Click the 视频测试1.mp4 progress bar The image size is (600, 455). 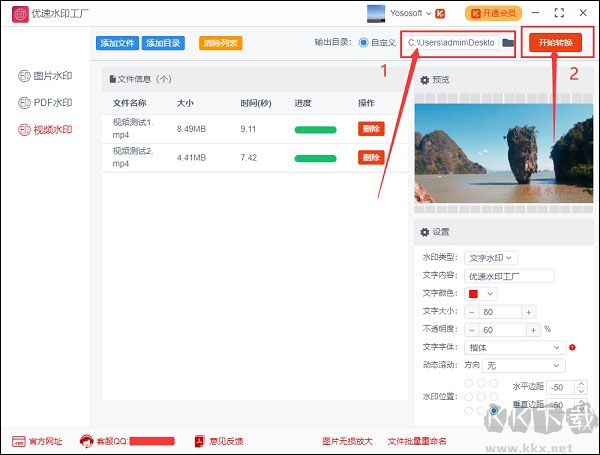315,130
